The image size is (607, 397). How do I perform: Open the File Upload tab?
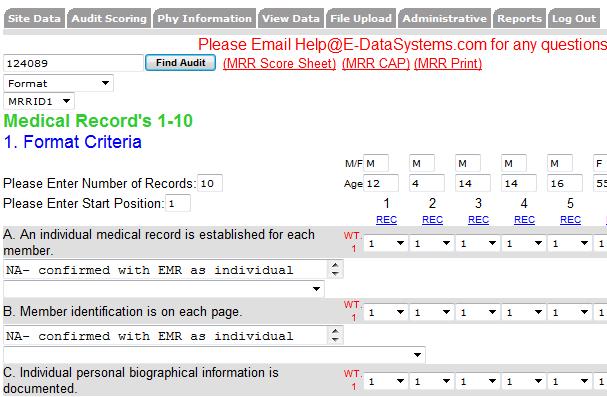pyautogui.click(x=361, y=18)
